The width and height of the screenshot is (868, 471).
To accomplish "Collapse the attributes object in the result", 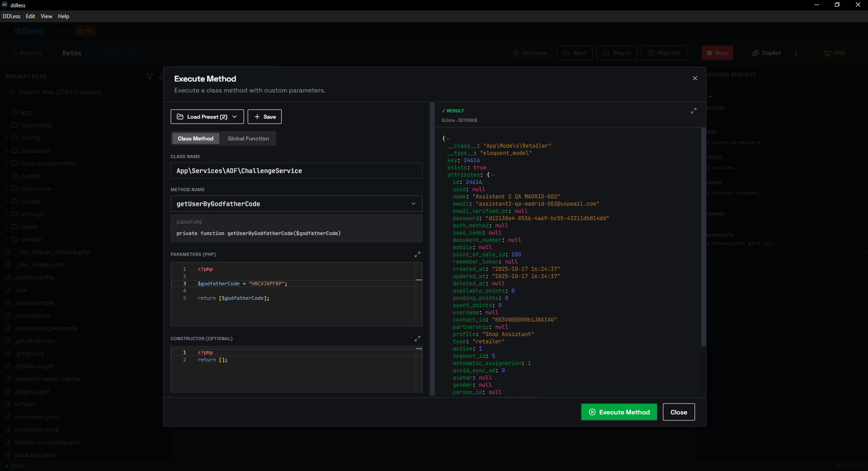I will [x=492, y=175].
